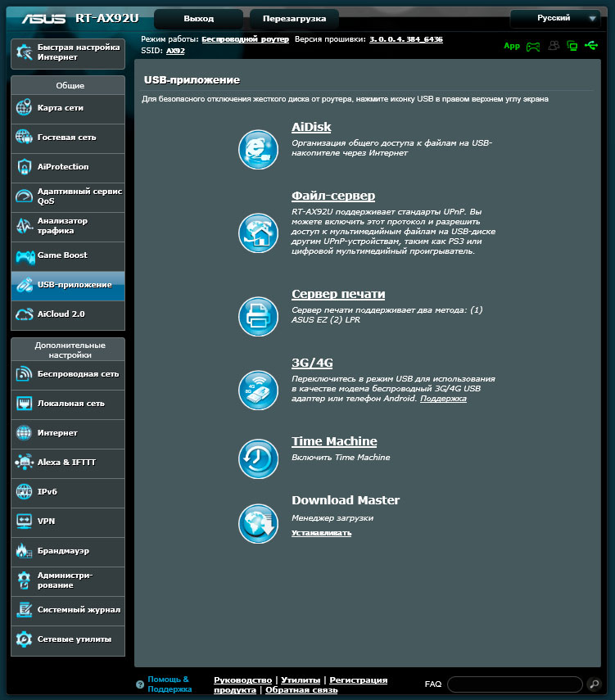This screenshot has height=700, width=615.
Task: Open the Файл-сервер title link
Action: (x=333, y=196)
